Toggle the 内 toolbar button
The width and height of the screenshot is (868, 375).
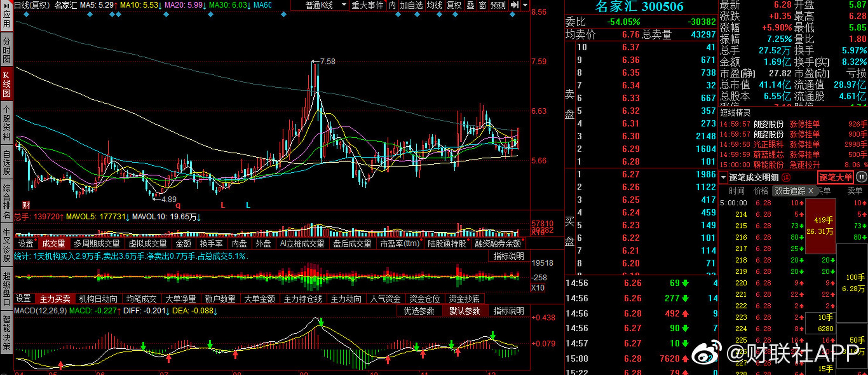[392, 5]
